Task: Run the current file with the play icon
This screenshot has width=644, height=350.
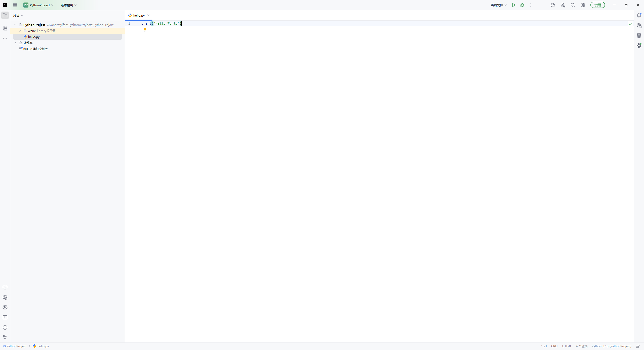Action: (x=514, y=5)
